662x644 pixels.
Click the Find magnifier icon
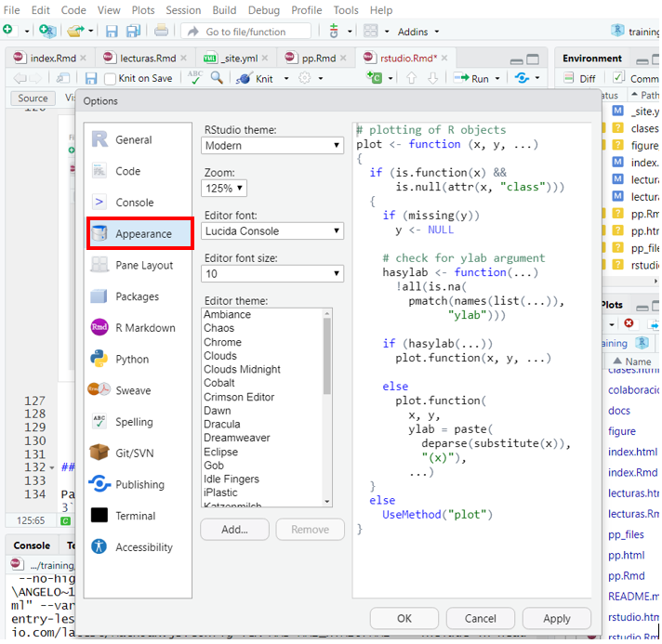click(x=217, y=78)
